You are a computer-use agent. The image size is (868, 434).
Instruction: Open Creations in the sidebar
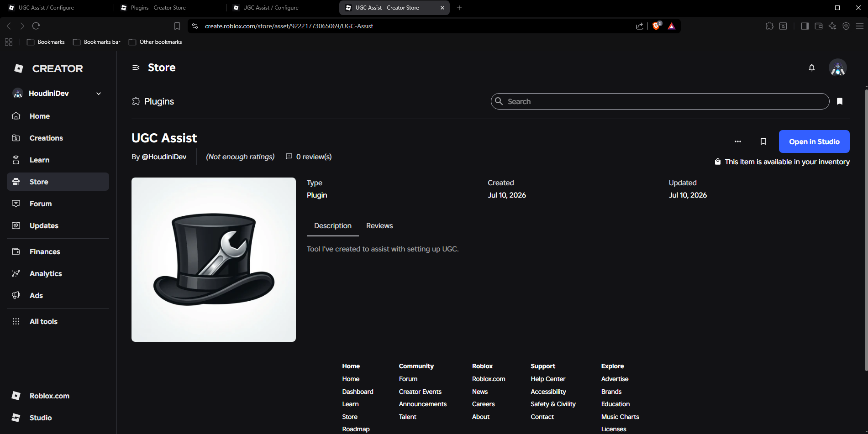(x=58, y=138)
